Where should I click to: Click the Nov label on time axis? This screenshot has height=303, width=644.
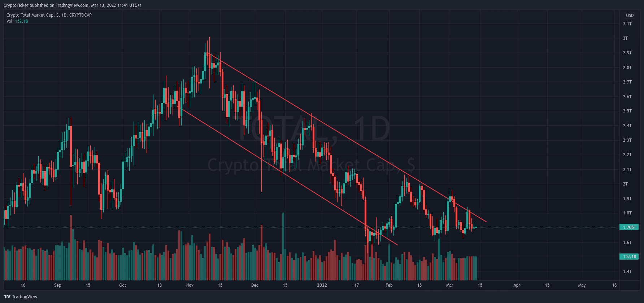click(190, 285)
